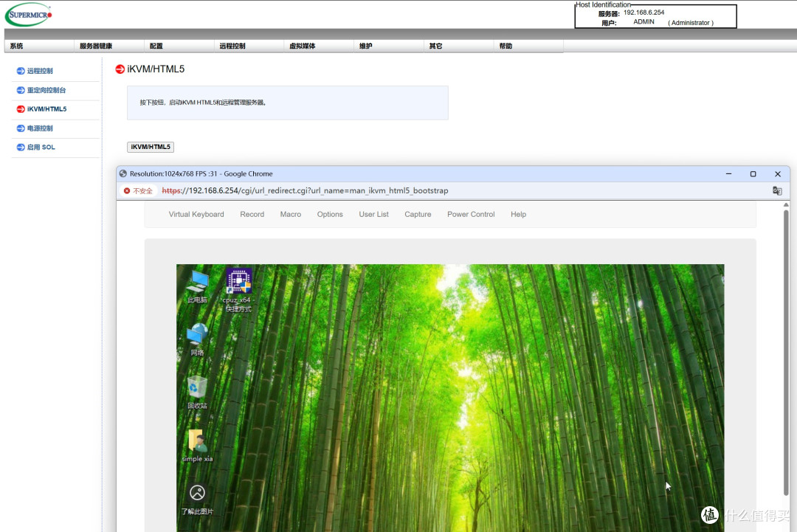This screenshot has width=797, height=532.
Task: Click the Supermicro logo
Action: click(29, 15)
